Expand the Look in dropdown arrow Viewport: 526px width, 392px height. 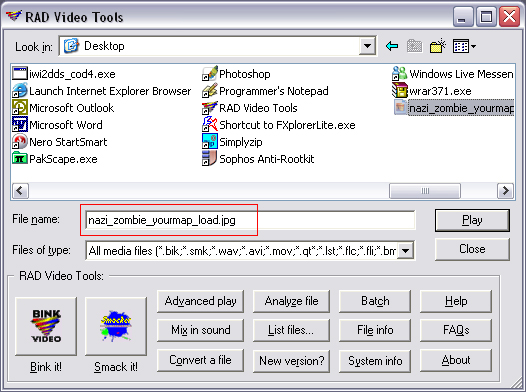(367, 46)
